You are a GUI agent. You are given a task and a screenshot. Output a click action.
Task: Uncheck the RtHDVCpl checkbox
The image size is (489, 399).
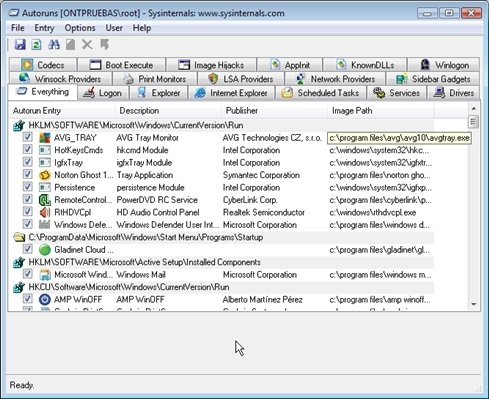tap(28, 212)
